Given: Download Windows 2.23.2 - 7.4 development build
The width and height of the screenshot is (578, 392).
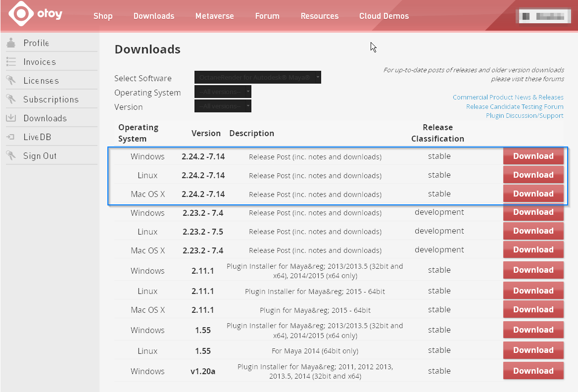Looking at the screenshot, I should click(x=533, y=212).
